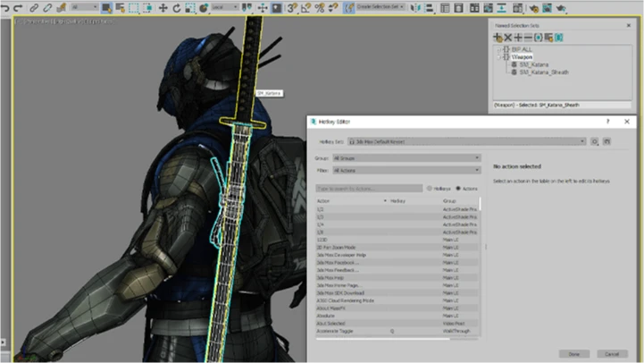The height and width of the screenshot is (363, 644).
Task: Select the Accelerate Toggle action row
Action: pyautogui.click(x=397, y=331)
